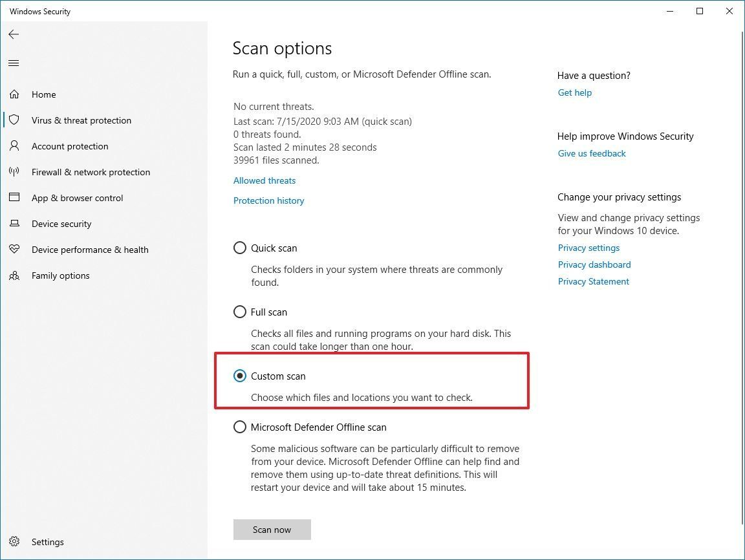Viewport: 745px width, 560px height.
Task: Select the Device security laptop icon
Action: click(14, 224)
